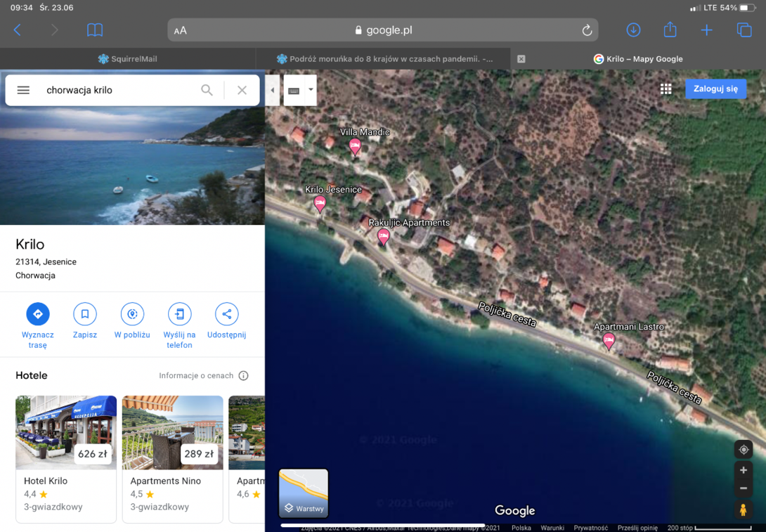Click 21314, Jesenice address text
The image size is (766, 532).
pyautogui.click(x=46, y=262)
